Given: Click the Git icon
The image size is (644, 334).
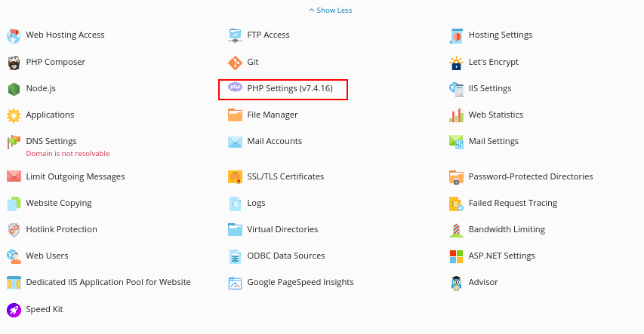Looking at the screenshot, I should (x=234, y=62).
